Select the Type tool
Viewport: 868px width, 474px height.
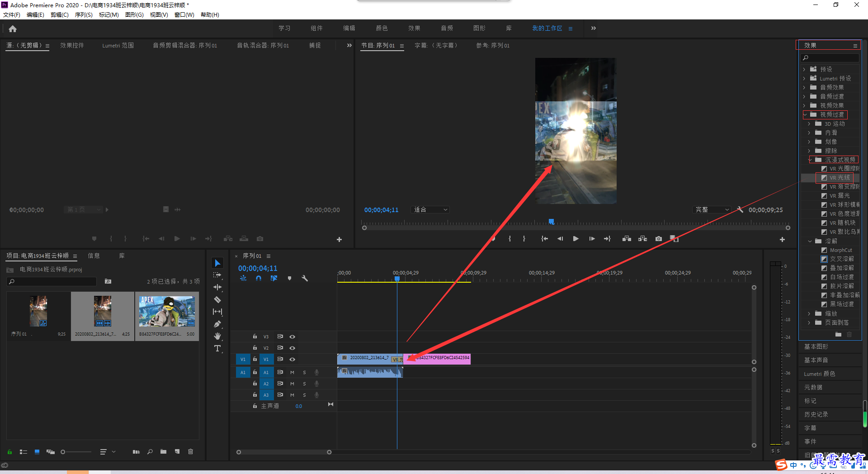[217, 348]
